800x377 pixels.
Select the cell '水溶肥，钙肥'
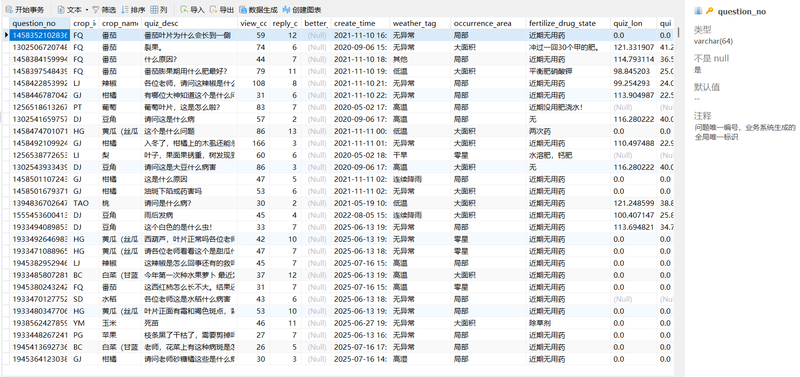click(x=568, y=155)
